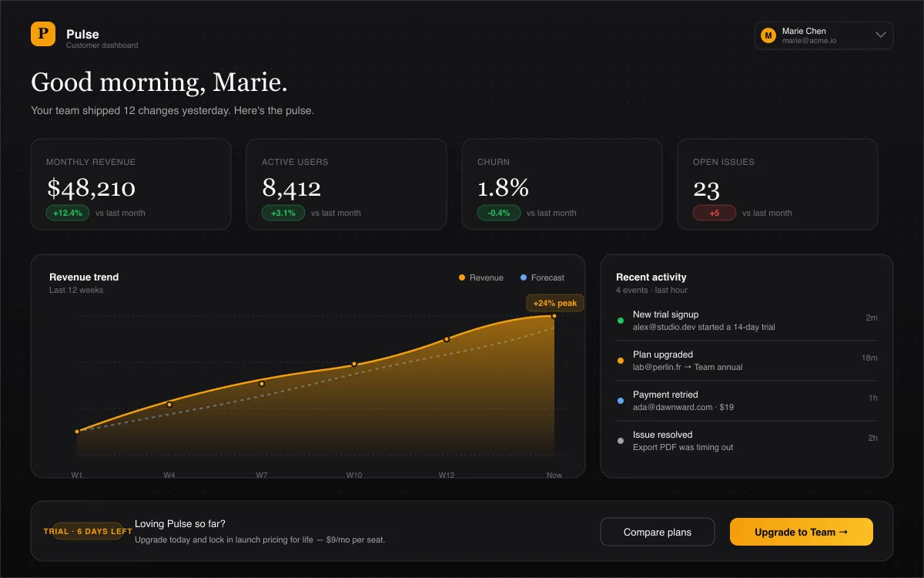Screen dimensions: 924x578
Task: Click the W10 revenue data point
Action: (x=354, y=364)
